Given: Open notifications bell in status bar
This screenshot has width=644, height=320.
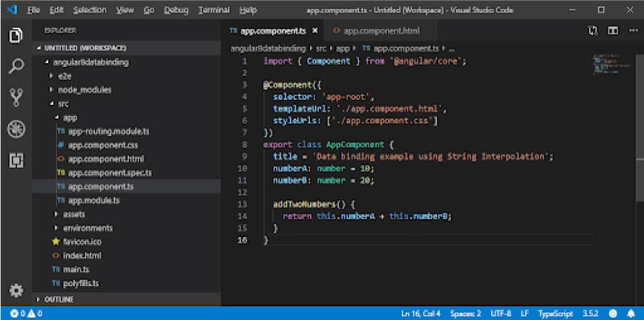Looking at the screenshot, I should pyautogui.click(x=631, y=314).
